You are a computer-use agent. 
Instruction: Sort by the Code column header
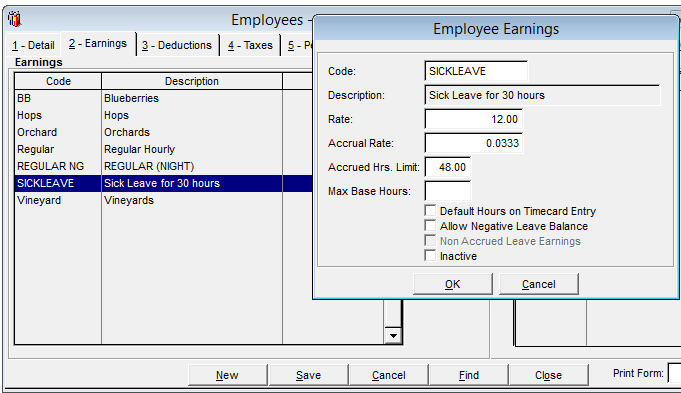(58, 81)
